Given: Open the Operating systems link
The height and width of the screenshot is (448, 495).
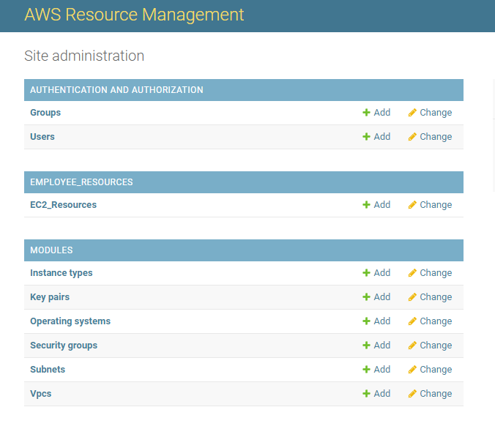Looking at the screenshot, I should point(70,321).
